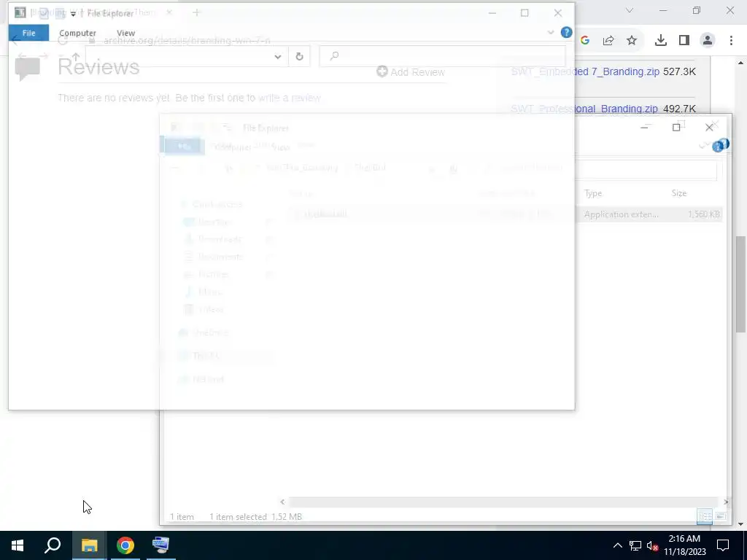Click the horizontal scrollbar track in rear Explorer

click(x=503, y=502)
